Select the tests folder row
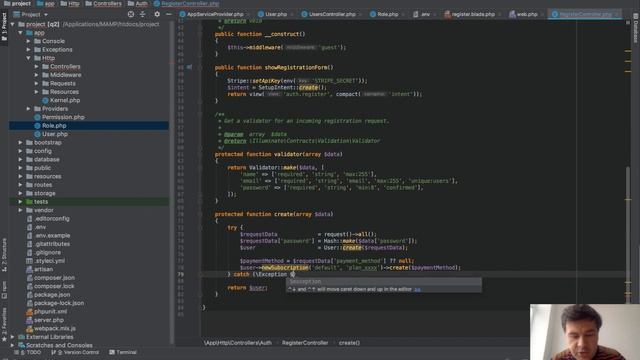 click(x=89, y=202)
